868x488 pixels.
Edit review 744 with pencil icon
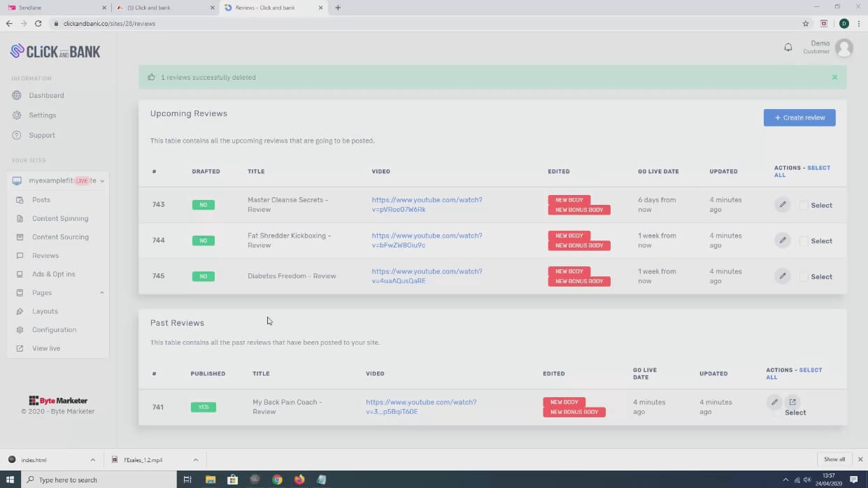(783, 241)
